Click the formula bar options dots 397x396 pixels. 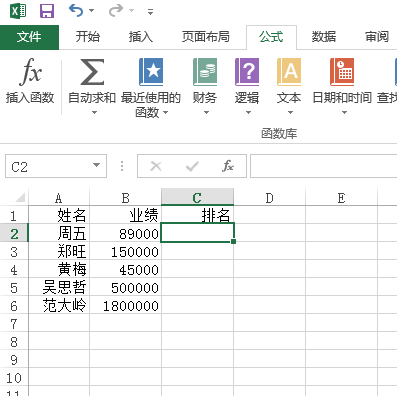tap(122, 166)
